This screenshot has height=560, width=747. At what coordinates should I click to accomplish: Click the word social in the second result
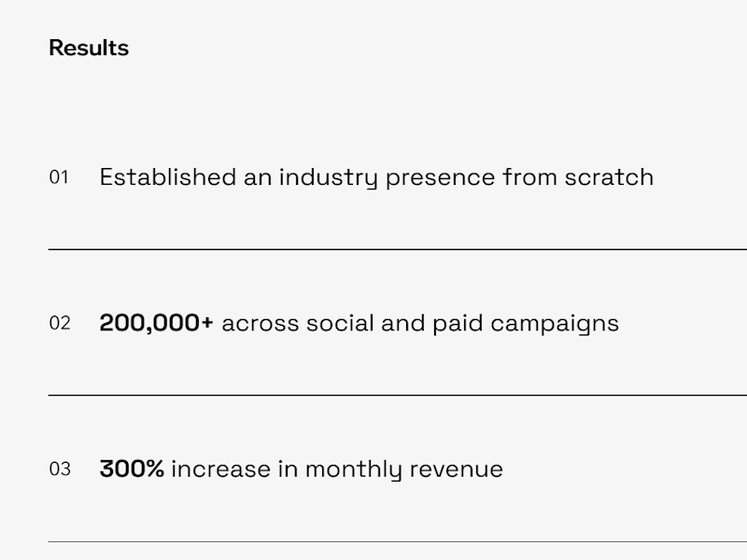[x=340, y=323]
